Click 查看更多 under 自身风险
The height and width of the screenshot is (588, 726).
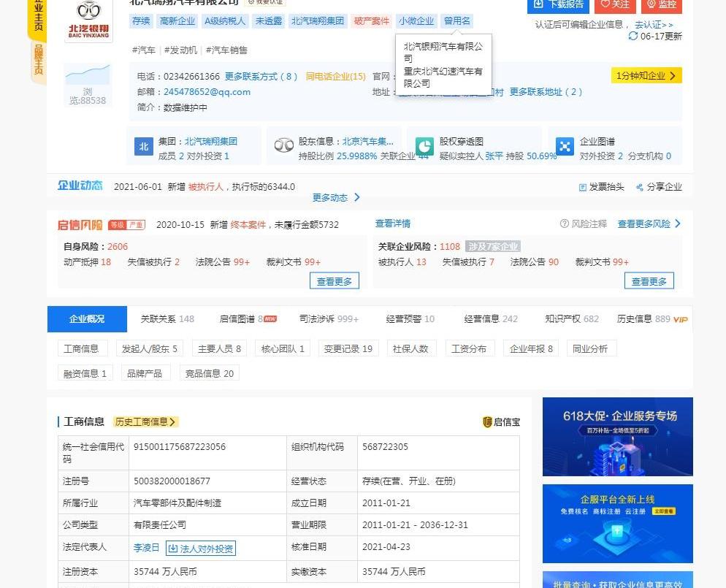[335, 281]
